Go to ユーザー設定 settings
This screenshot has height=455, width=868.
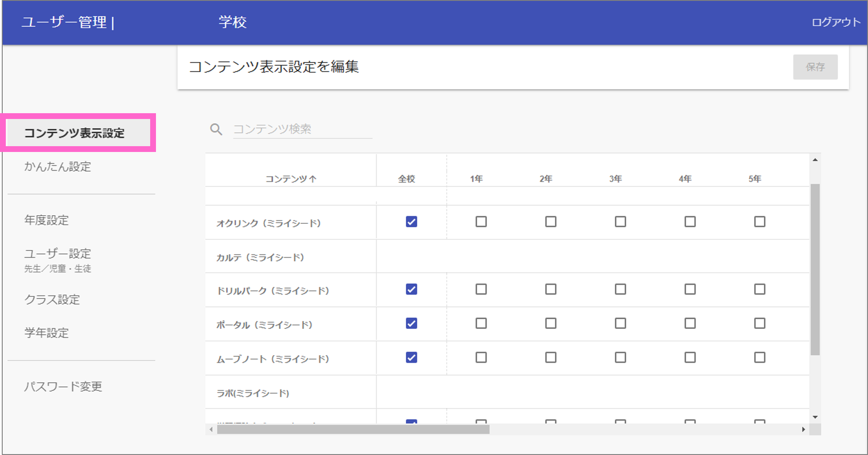pyautogui.click(x=57, y=254)
